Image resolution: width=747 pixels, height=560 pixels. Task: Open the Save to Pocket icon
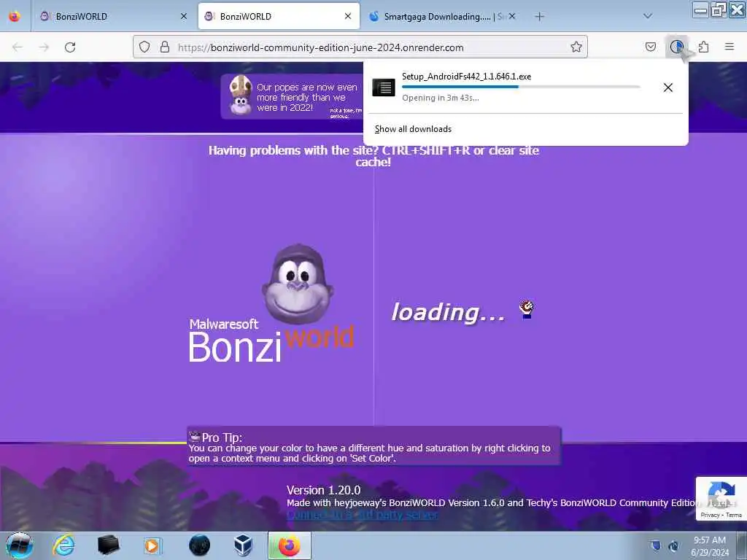[651, 47]
